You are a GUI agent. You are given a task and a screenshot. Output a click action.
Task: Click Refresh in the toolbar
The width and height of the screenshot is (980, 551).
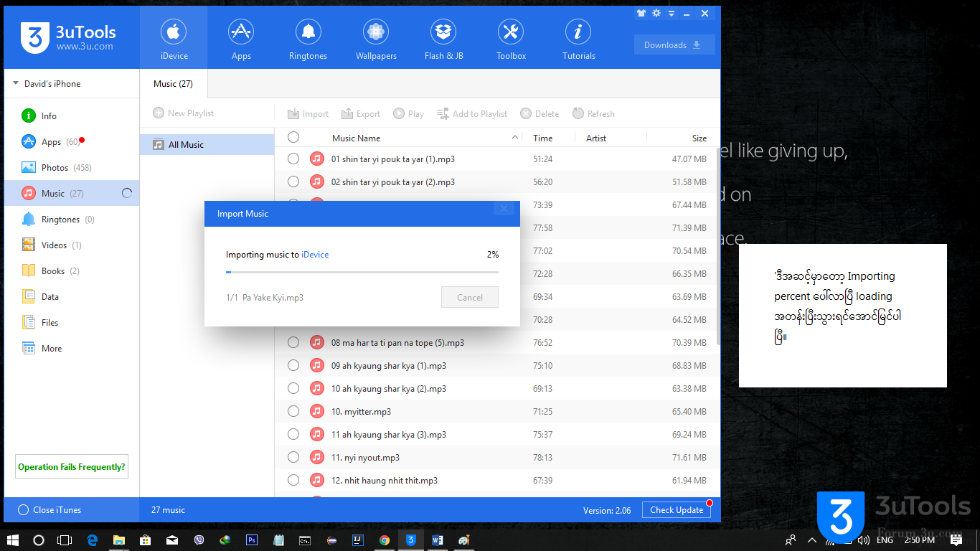[x=593, y=113]
